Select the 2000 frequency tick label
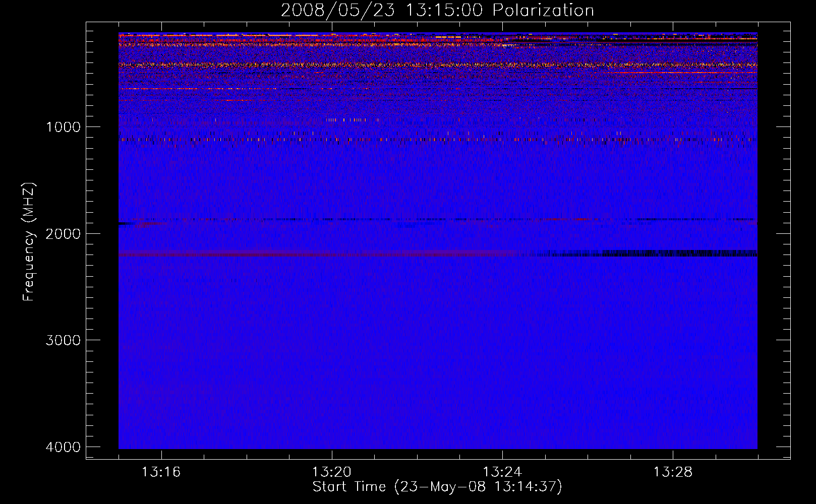816x504 pixels. click(64, 234)
